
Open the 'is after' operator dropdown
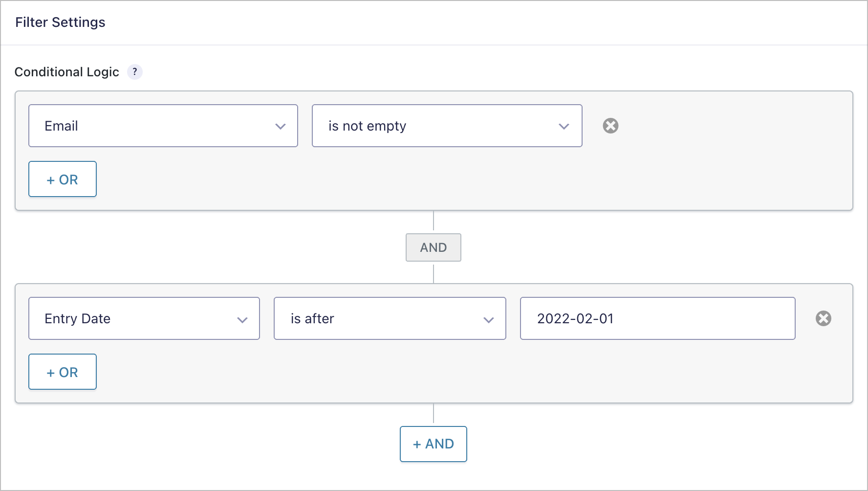tap(390, 318)
